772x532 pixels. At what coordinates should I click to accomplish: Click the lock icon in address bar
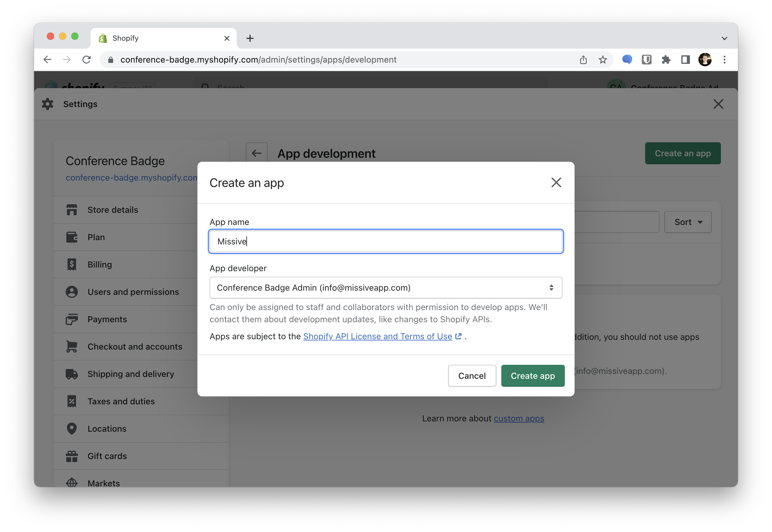click(x=111, y=60)
